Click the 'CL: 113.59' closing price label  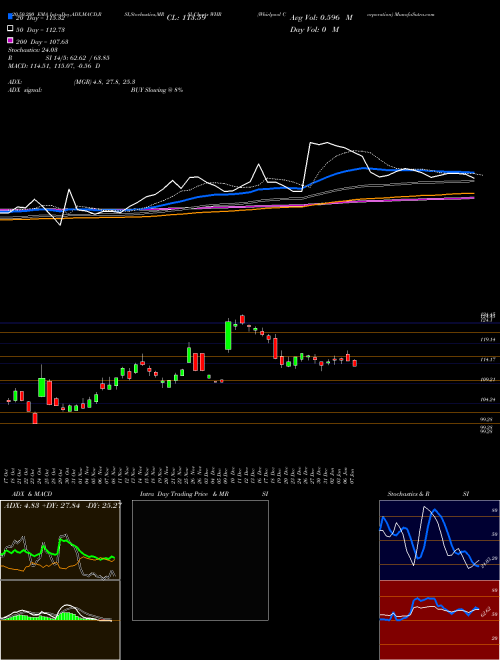[x=186, y=18]
